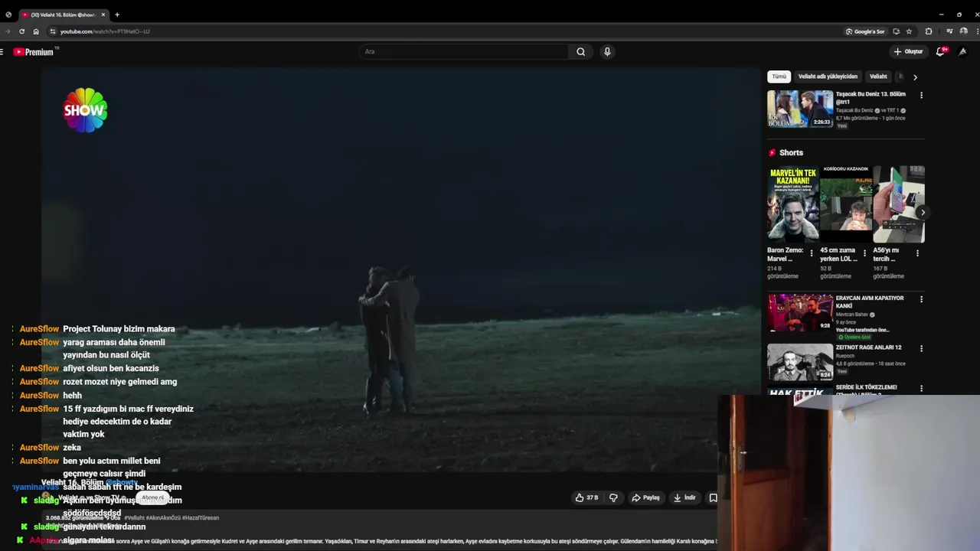Show next Shorts with arrow
Screen dimensions: 980x551
point(923,213)
